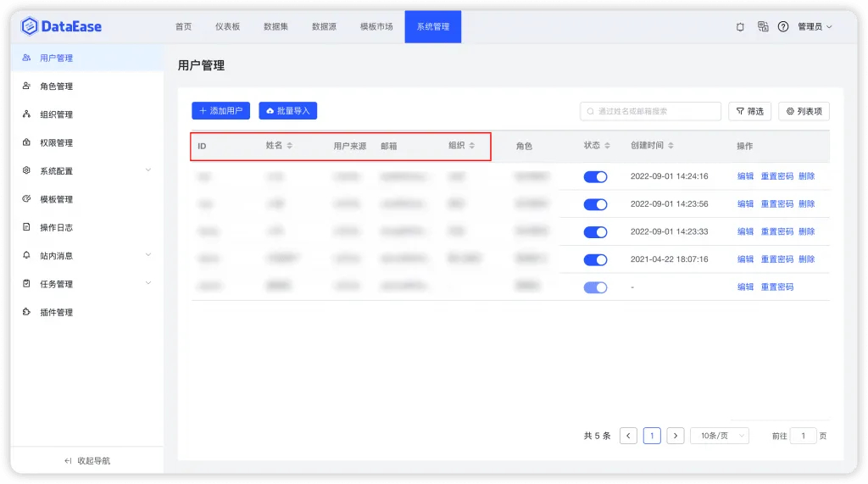
Task: Click the name or email search field
Action: coord(650,111)
